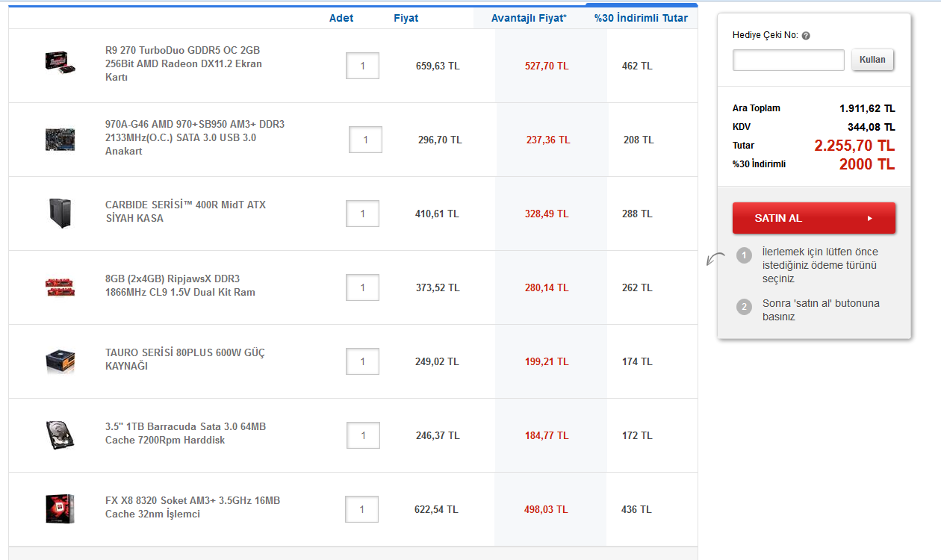Click the red price 498,03 TL
941x560 pixels.
(x=546, y=509)
